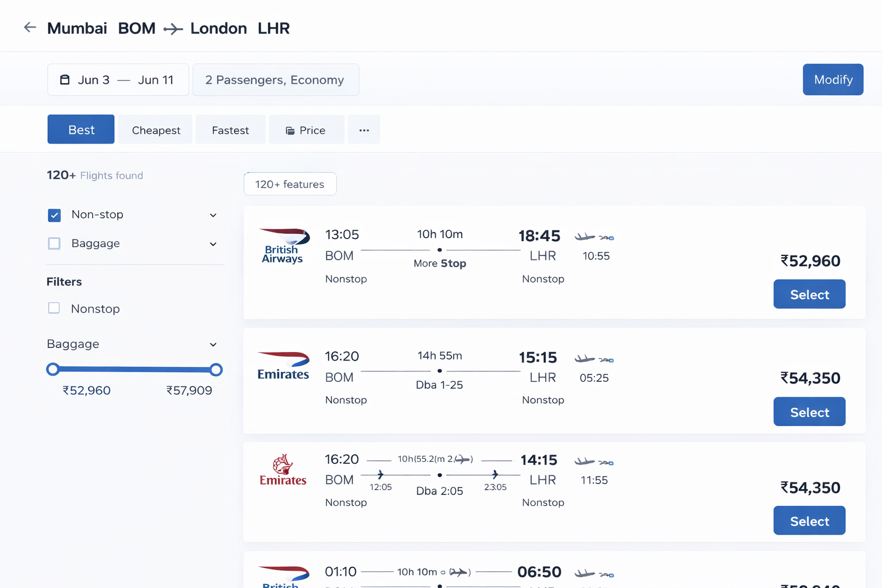Image resolution: width=882 pixels, height=588 pixels.
Task: Click the plane icon between BOM and London
Action: tap(172, 29)
